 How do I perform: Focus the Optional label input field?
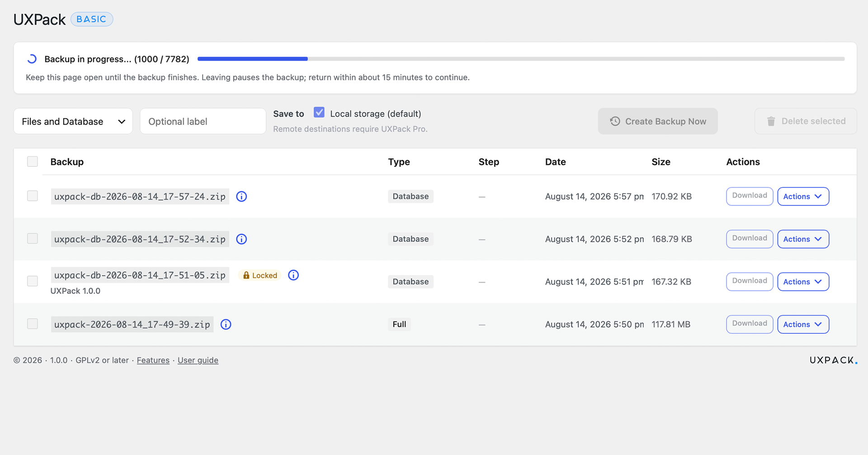(x=203, y=121)
